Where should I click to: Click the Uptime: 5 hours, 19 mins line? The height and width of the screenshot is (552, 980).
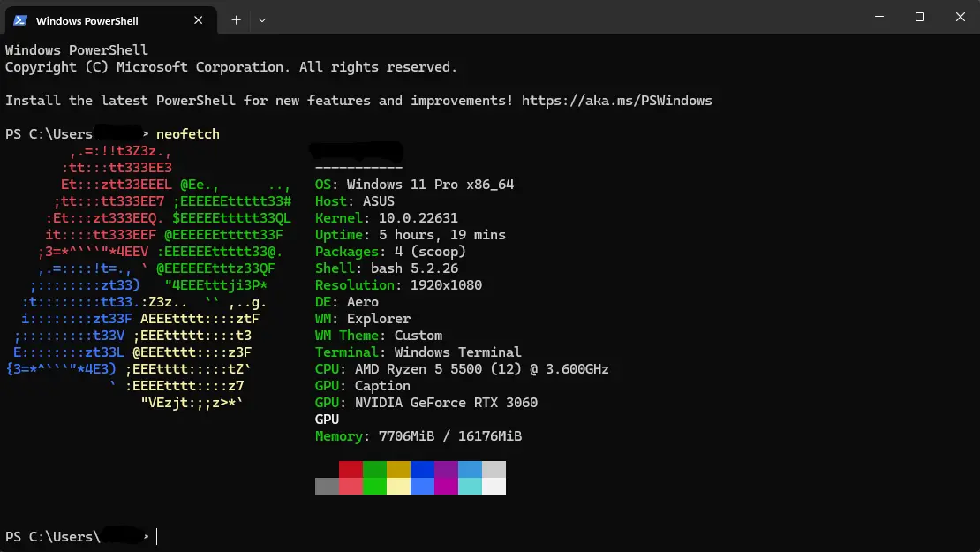click(x=410, y=235)
